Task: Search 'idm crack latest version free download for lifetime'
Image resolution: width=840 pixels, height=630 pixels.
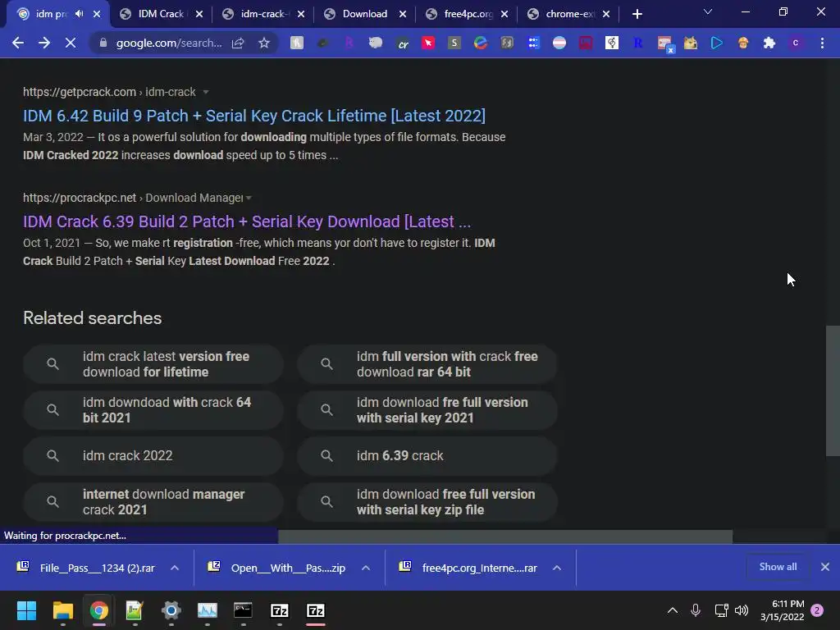Action: click(153, 364)
